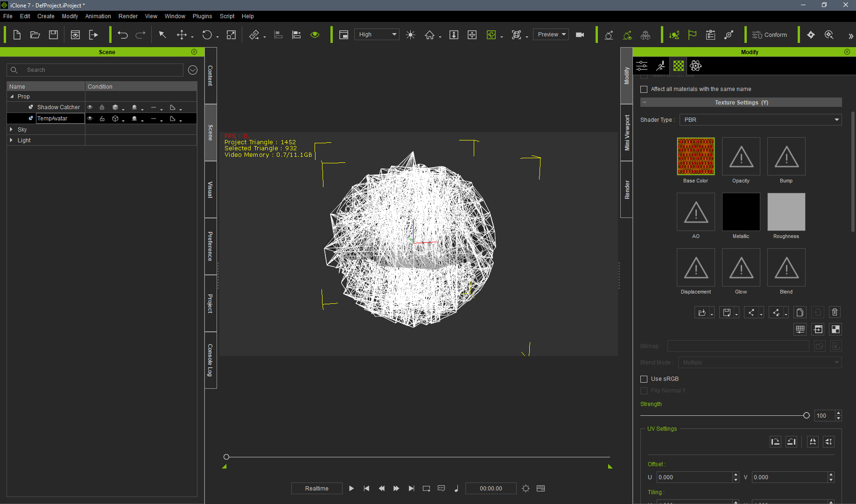The width and height of the screenshot is (856, 504).
Task: Toggle the audio note icon in playback bar
Action: (x=456, y=489)
